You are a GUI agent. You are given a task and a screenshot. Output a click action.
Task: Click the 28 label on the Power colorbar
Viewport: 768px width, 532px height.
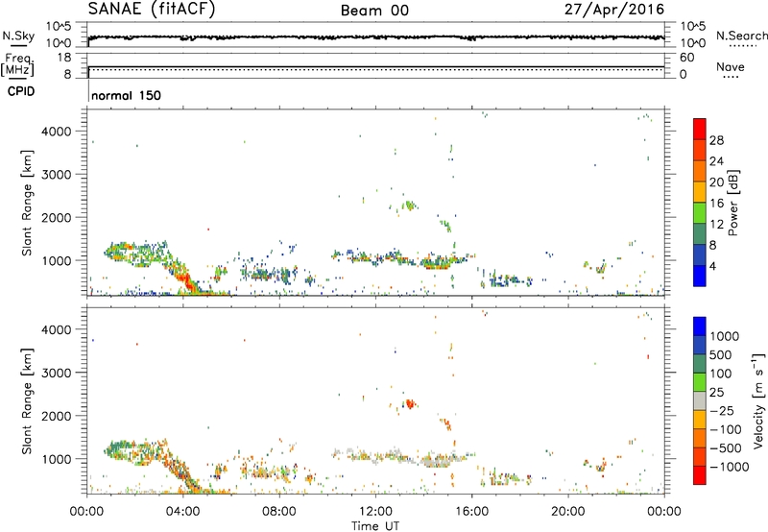(x=716, y=140)
